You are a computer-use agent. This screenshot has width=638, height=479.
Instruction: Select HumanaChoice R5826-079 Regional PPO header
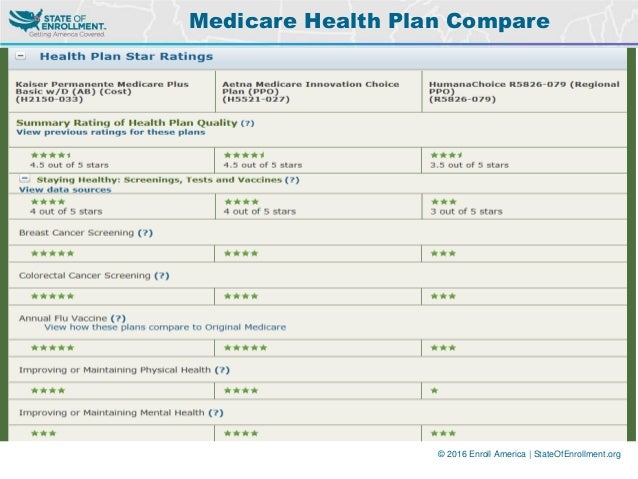[x=524, y=92]
